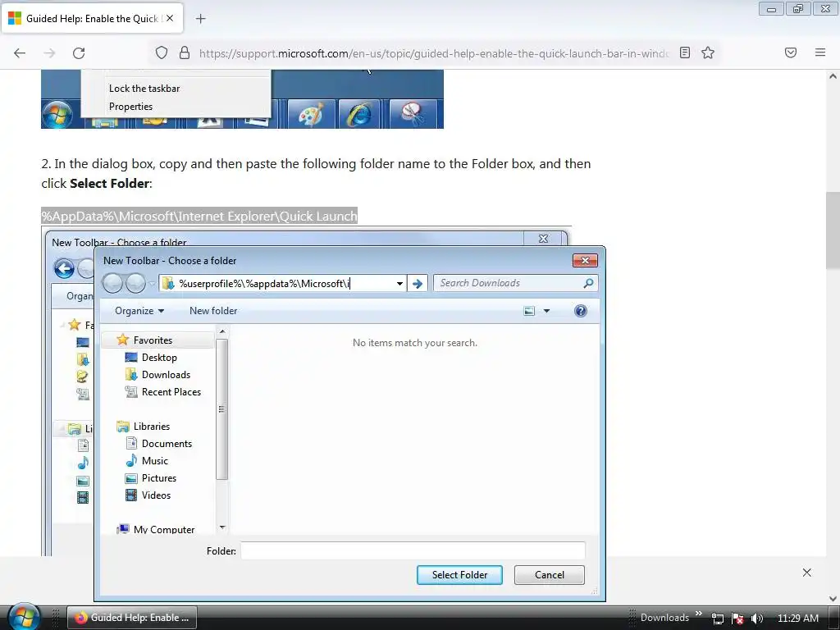Open the Windows Start orb
The image size is (840, 630).
coord(24,617)
